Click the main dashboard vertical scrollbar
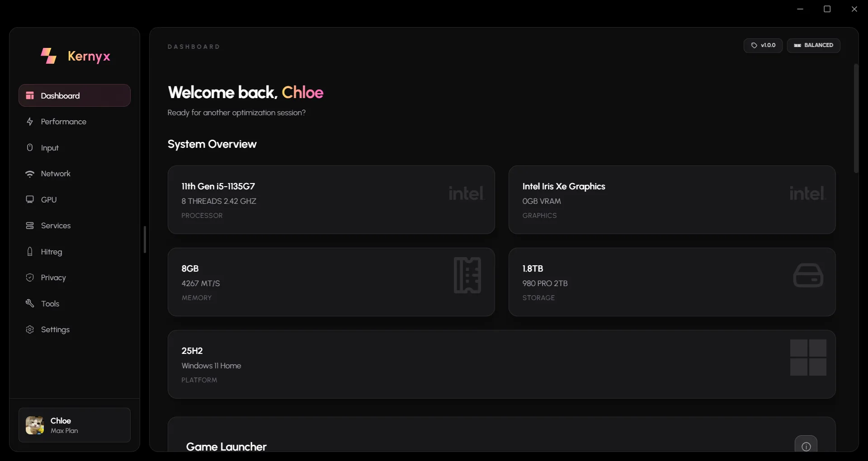This screenshot has width=868, height=461. point(856,118)
